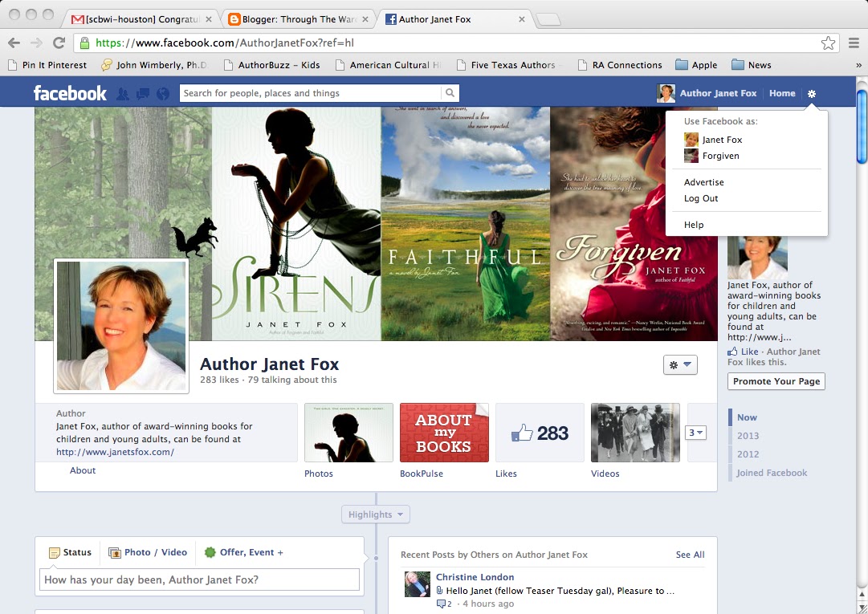The image size is (868, 614).
Task: Switch to Blogger: Through The War tab
Action: (x=299, y=19)
